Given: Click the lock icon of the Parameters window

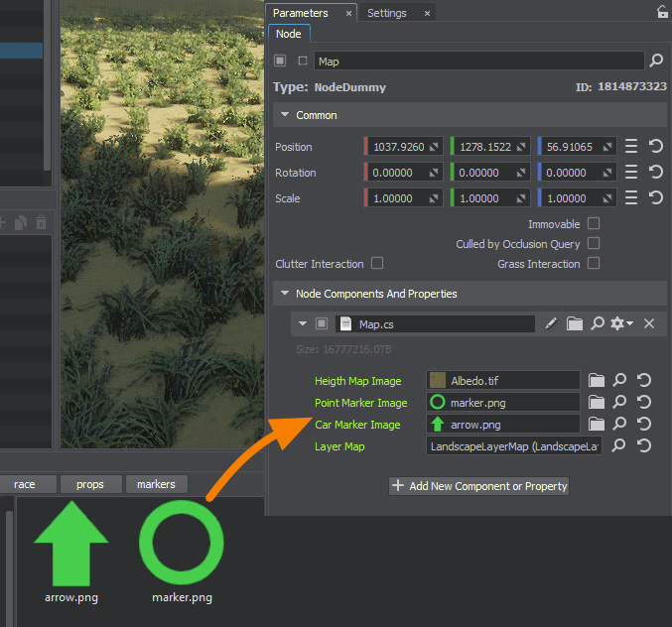Looking at the screenshot, I should point(662,13).
